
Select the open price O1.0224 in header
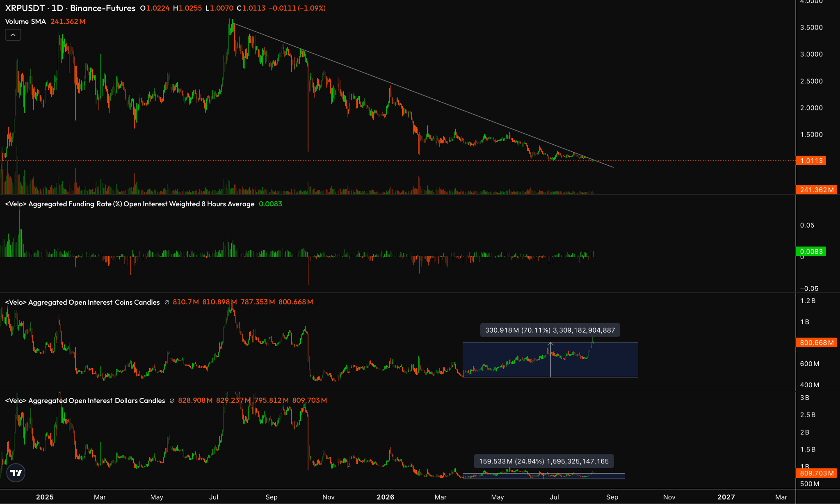pyautogui.click(x=155, y=8)
